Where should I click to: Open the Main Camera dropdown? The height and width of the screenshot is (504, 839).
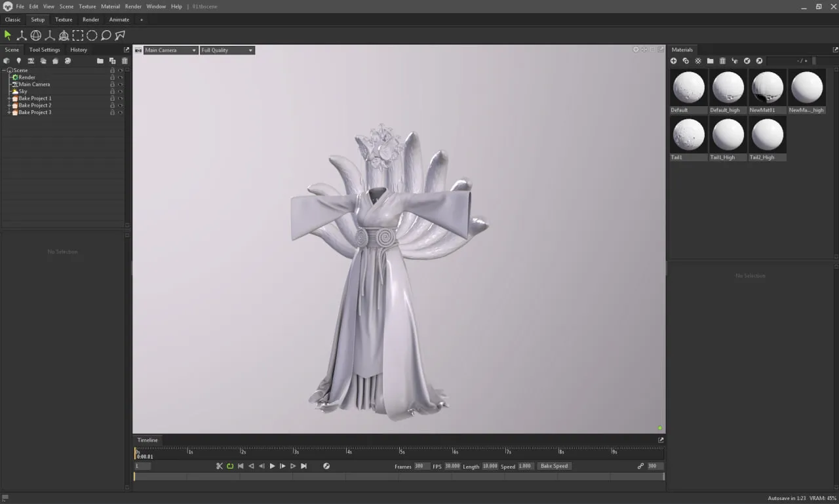point(170,50)
